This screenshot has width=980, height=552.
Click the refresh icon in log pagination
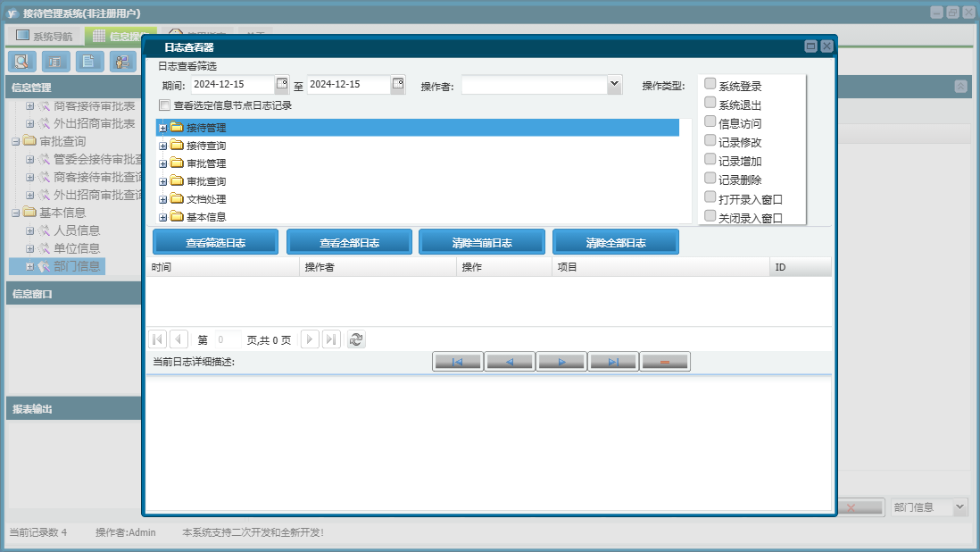[x=356, y=339]
